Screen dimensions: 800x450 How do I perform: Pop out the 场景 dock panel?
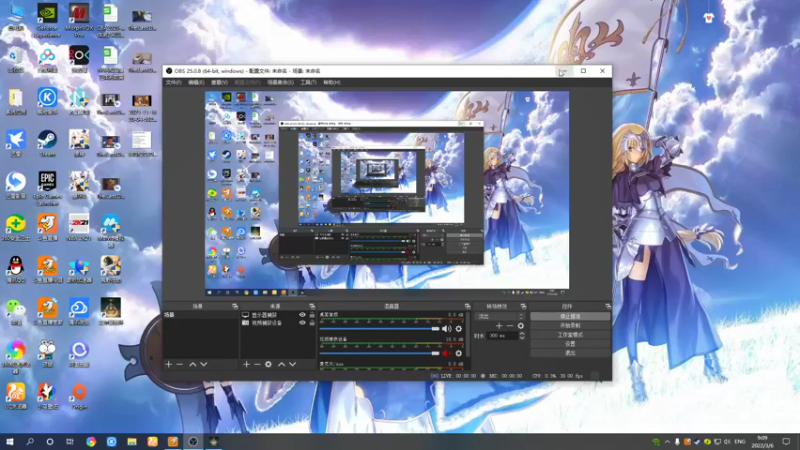tap(235, 306)
